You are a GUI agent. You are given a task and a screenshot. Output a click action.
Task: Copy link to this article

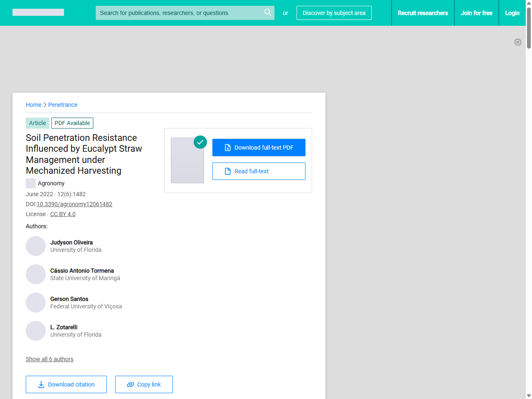click(144, 384)
